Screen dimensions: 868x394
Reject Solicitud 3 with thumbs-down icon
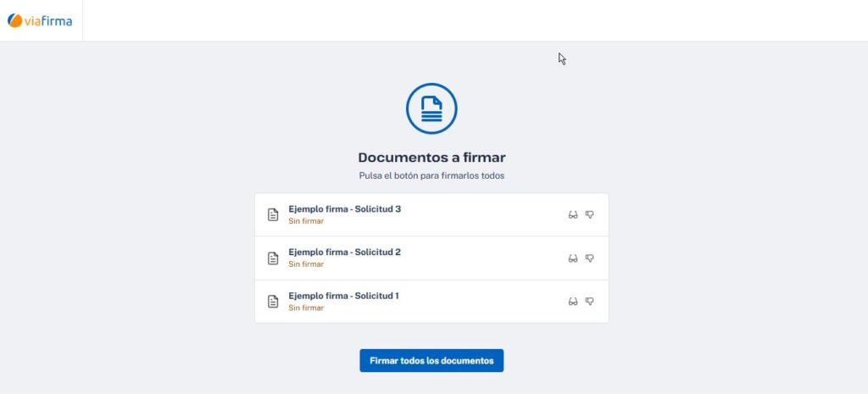click(x=590, y=214)
